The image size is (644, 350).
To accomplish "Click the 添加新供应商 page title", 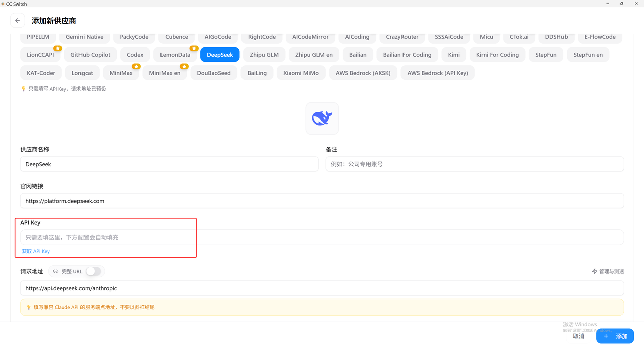I will tap(54, 21).
